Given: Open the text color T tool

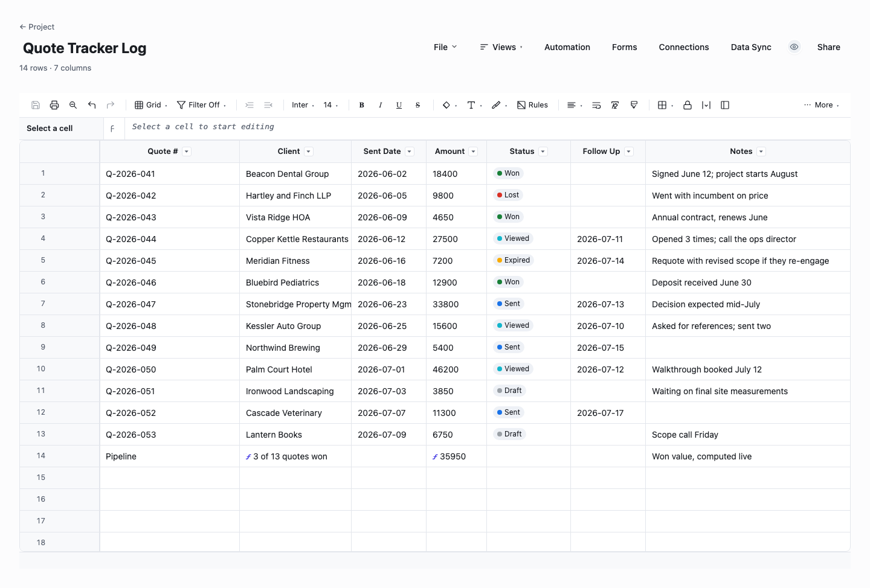Looking at the screenshot, I should pyautogui.click(x=474, y=105).
